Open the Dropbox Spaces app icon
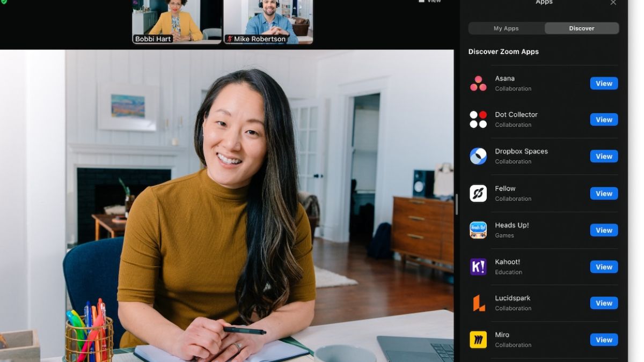 click(478, 156)
